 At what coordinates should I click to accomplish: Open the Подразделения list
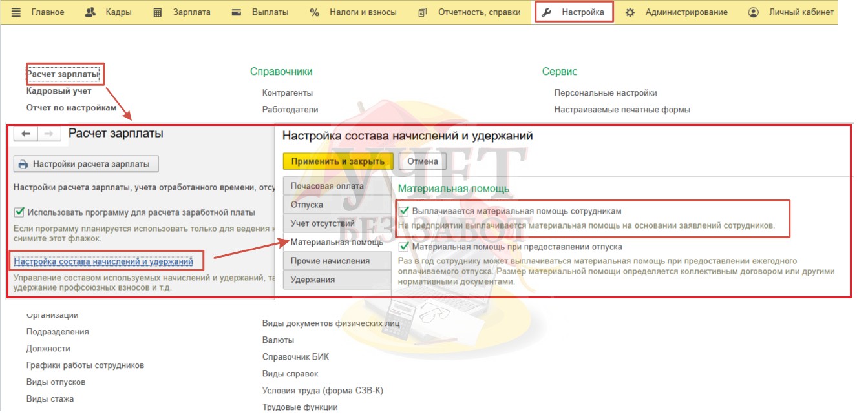tap(58, 332)
